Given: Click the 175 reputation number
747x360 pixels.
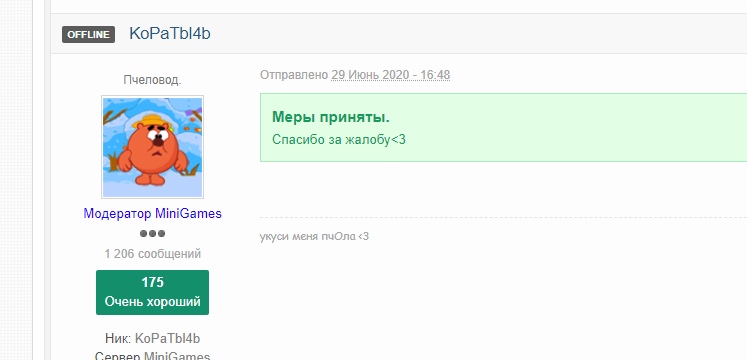Looking at the screenshot, I should coord(152,282).
